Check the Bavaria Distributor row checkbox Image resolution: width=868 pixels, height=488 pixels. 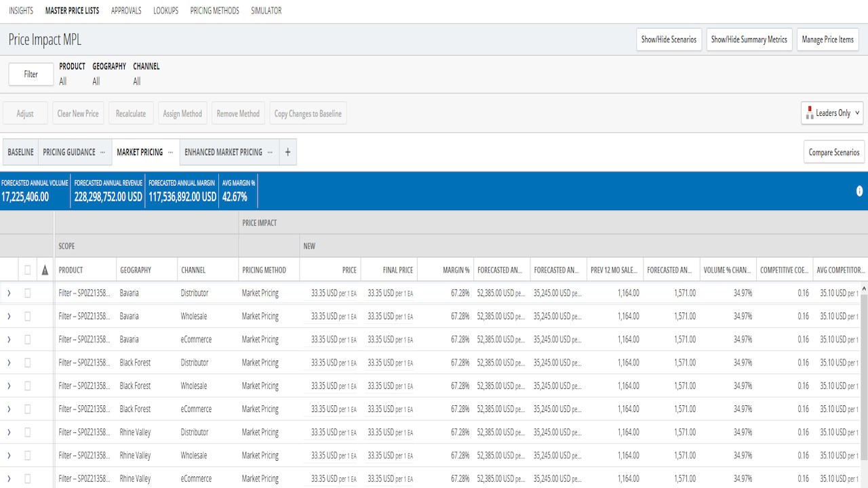tap(28, 293)
